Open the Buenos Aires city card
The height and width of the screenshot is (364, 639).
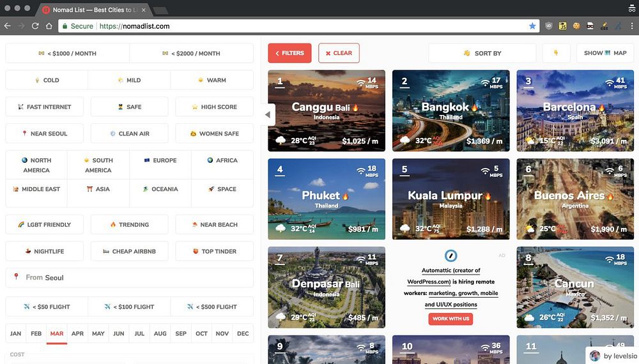tap(575, 199)
